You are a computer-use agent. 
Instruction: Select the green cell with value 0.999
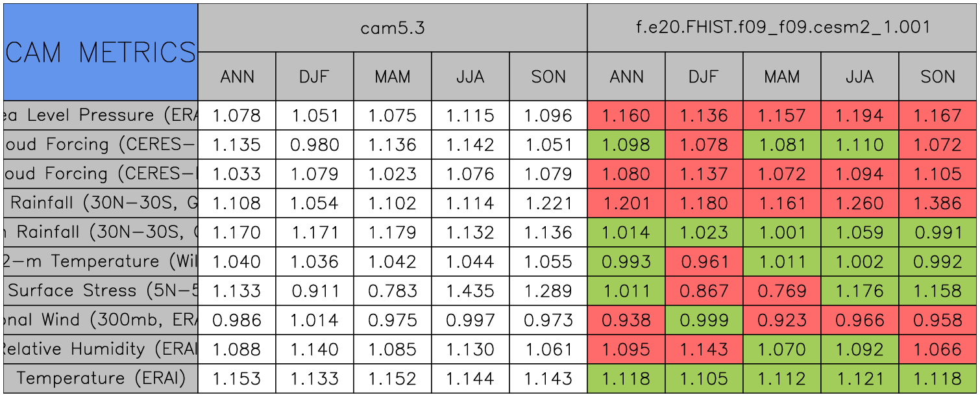704,320
